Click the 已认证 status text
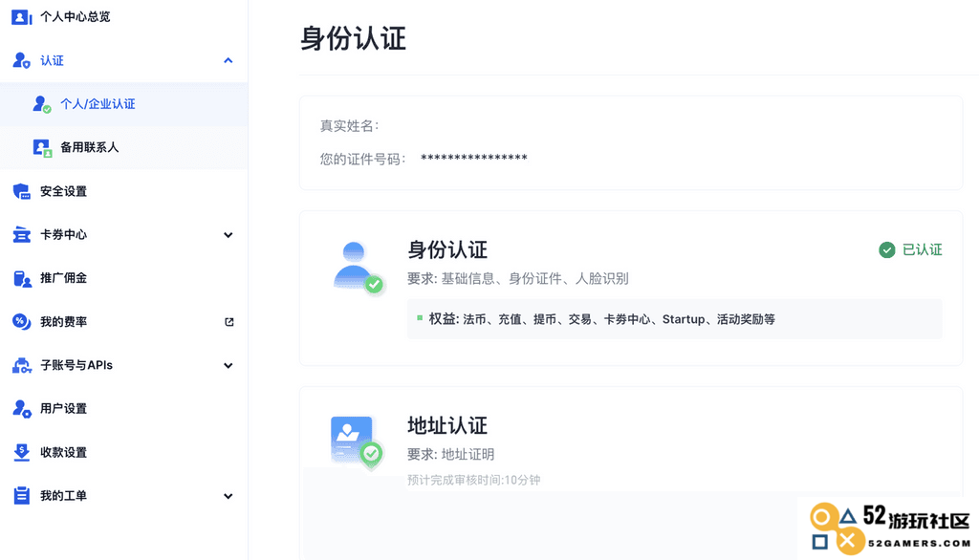 click(x=923, y=250)
